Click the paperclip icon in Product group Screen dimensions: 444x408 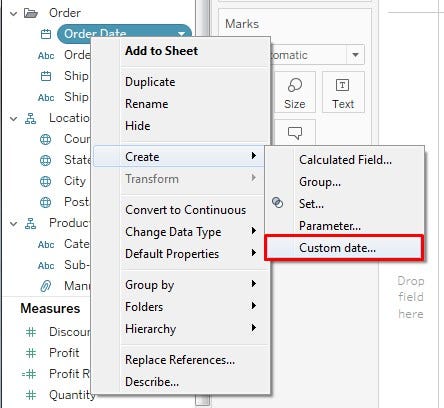click(x=45, y=286)
